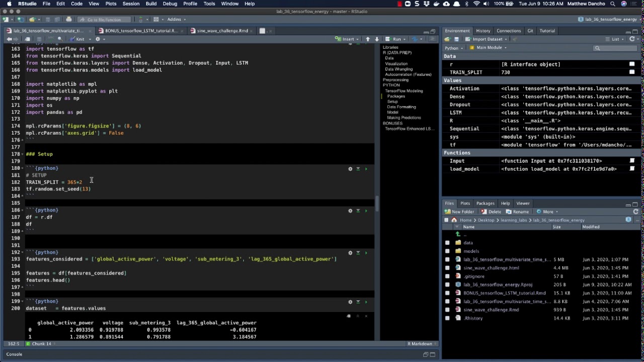The width and height of the screenshot is (644, 362).
Task: Open gear options for dataset chunk
Action: pyautogui.click(x=350, y=302)
